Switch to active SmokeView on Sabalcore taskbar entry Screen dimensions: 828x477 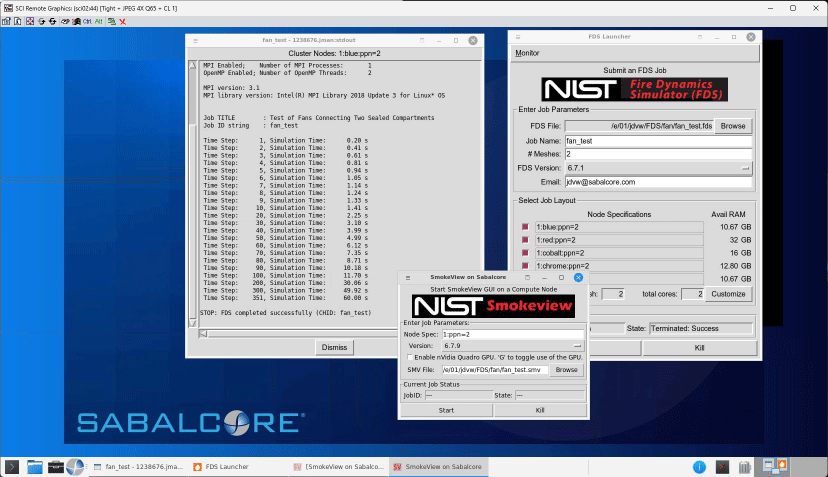tap(438, 467)
